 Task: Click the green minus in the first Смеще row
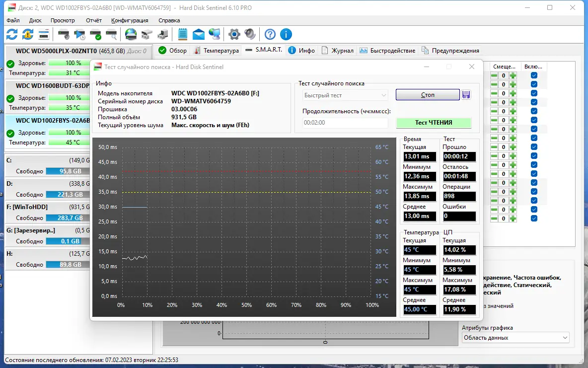click(494, 75)
